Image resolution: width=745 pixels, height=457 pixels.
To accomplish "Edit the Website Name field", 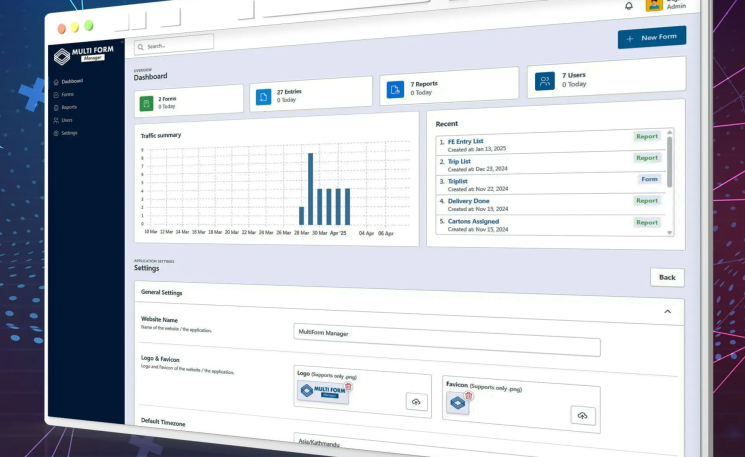I will coord(447,340).
